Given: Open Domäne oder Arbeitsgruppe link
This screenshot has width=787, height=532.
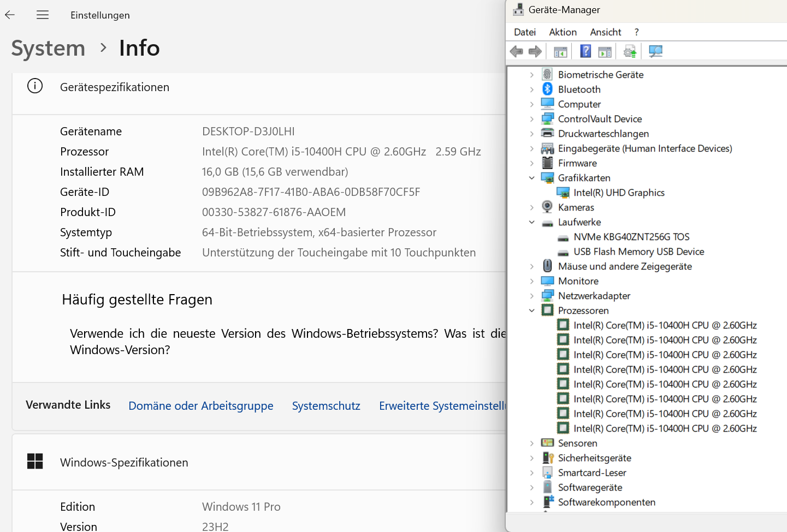Looking at the screenshot, I should coord(201,406).
